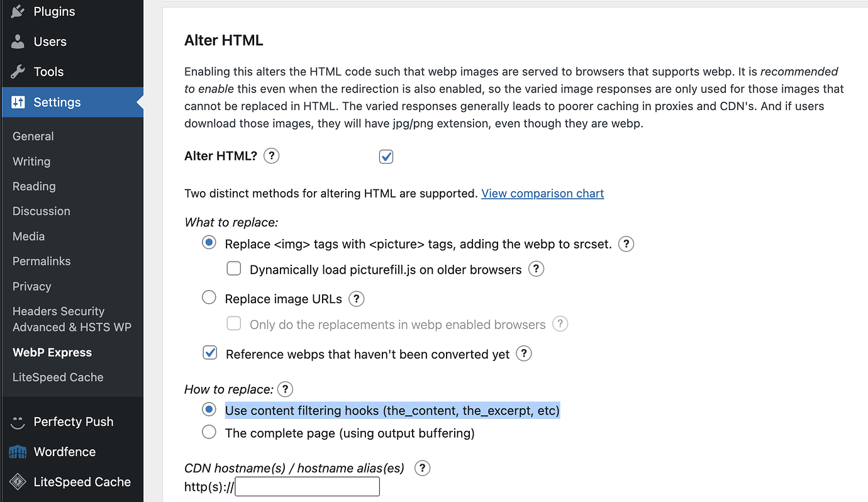This screenshot has height=502, width=868.
Task: Uncheck the Alter HTML? checkbox
Action: [x=386, y=157]
